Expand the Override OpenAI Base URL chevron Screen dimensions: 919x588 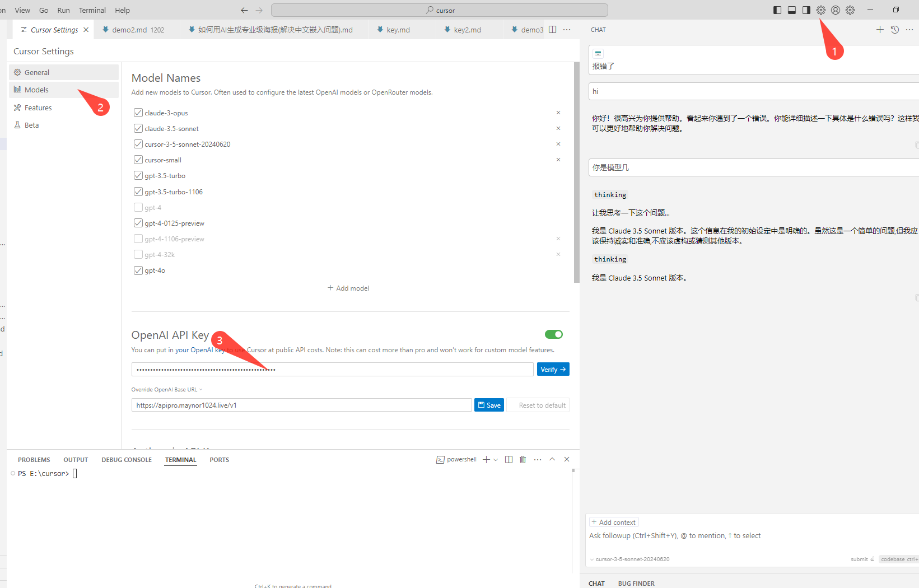click(x=200, y=390)
